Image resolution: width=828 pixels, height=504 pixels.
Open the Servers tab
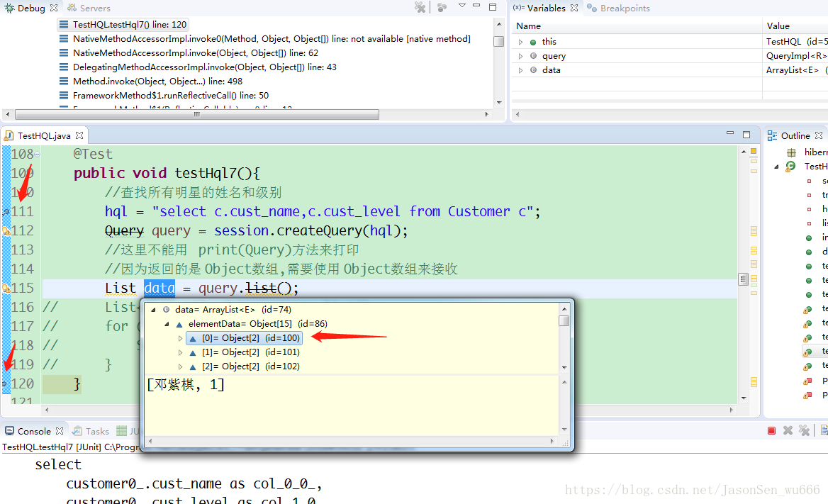point(89,8)
